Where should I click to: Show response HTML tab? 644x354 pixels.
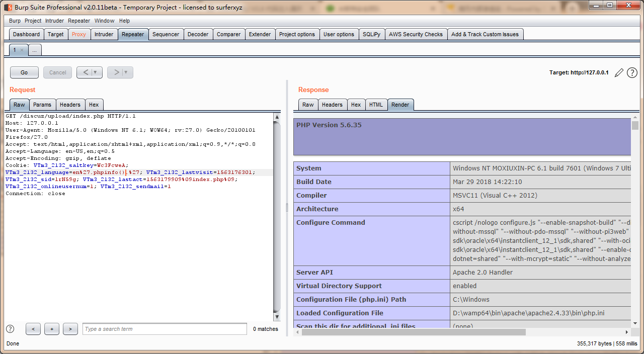click(376, 105)
